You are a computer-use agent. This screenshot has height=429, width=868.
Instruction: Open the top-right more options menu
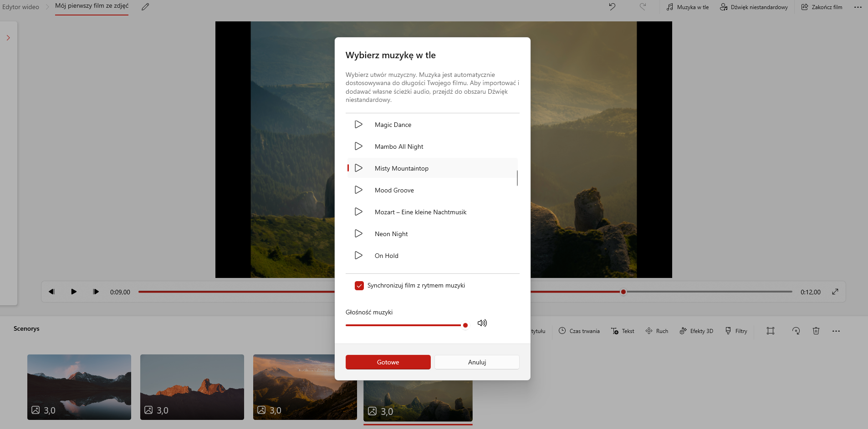click(x=858, y=7)
